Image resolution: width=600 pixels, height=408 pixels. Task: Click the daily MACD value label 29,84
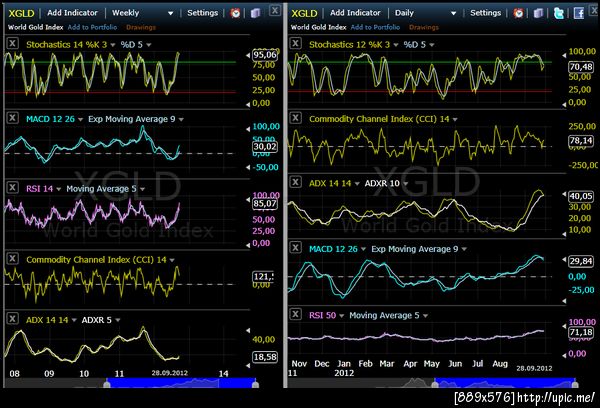pos(581,261)
